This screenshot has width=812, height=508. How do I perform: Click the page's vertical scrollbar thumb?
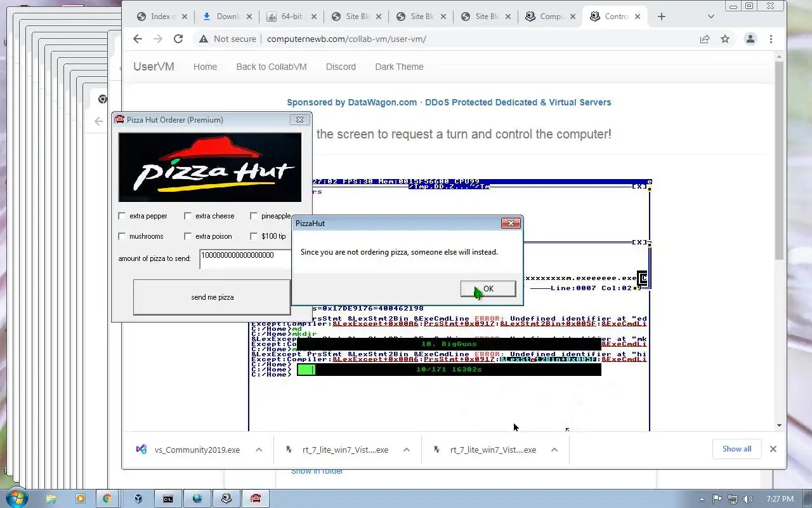tap(779, 161)
